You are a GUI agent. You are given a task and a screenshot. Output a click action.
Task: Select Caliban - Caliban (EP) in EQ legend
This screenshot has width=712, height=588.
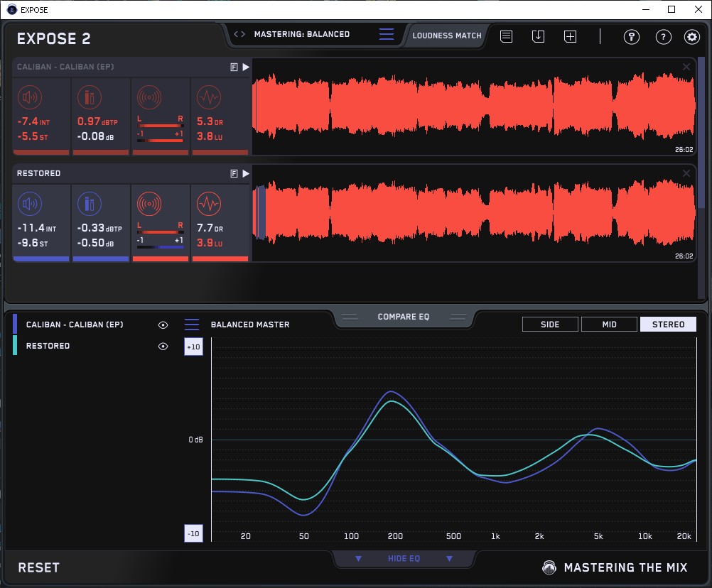75,325
